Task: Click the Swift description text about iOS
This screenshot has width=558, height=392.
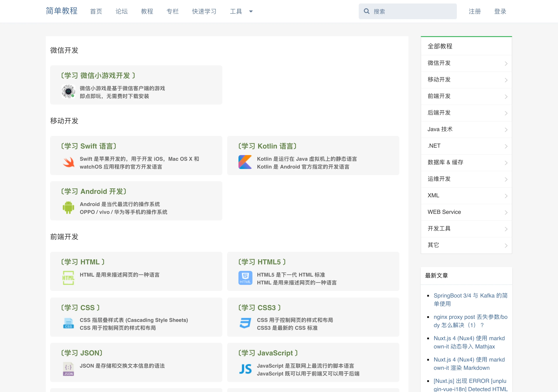Action: 139,163
